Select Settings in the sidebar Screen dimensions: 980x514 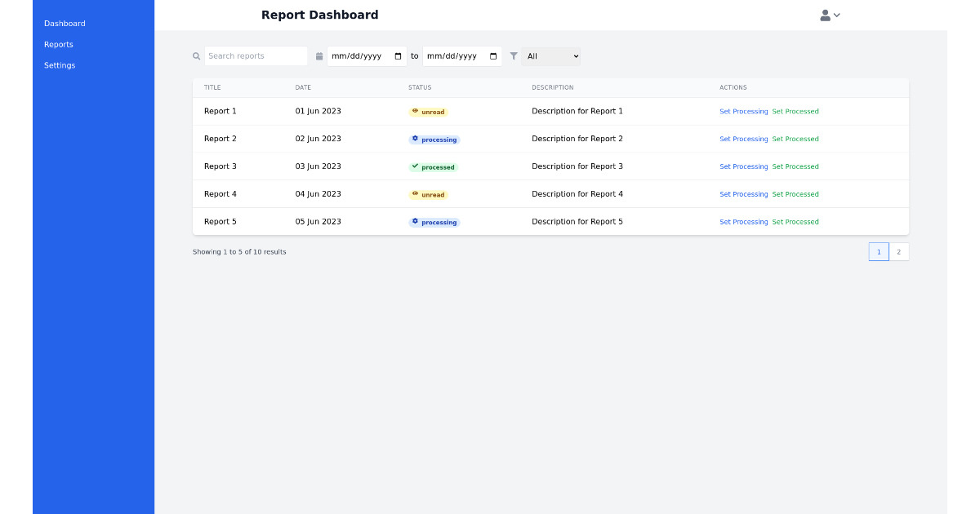pyautogui.click(x=60, y=65)
